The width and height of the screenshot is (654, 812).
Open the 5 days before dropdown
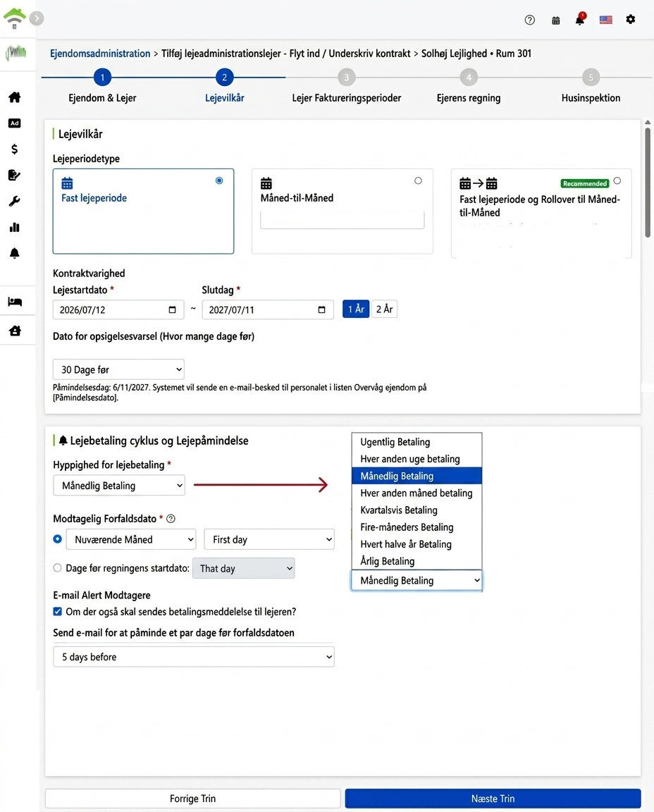click(x=194, y=657)
